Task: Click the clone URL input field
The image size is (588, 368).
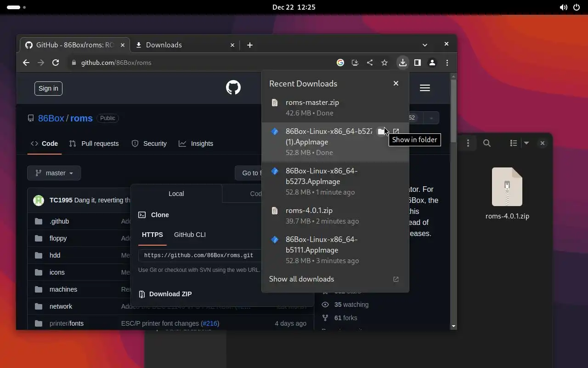Action: (x=200, y=255)
